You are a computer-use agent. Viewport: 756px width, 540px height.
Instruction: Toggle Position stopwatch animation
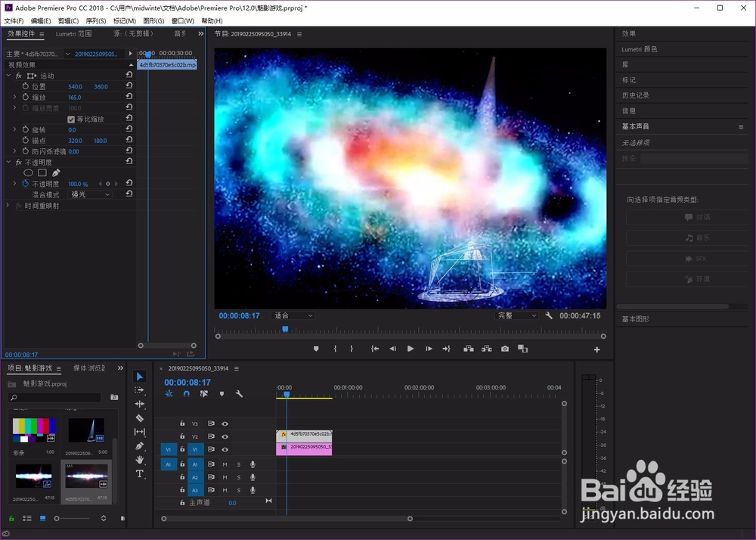[26, 86]
